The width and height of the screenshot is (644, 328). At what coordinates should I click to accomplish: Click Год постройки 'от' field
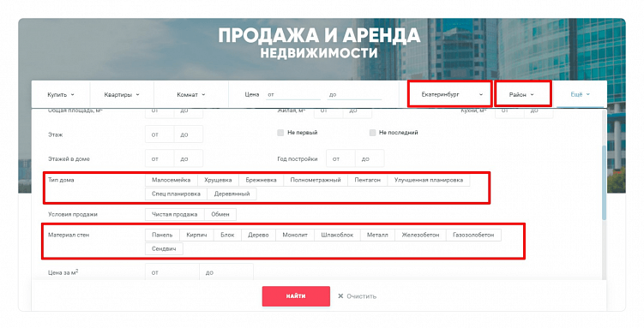point(340,158)
